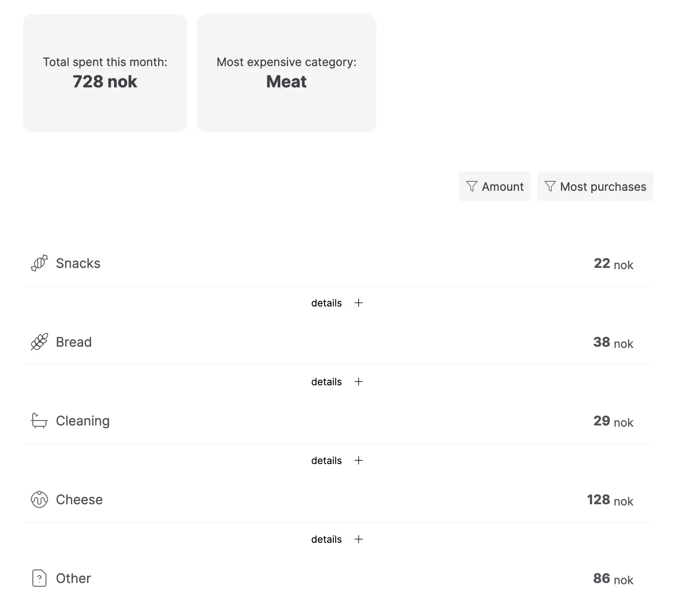700x599 pixels.
Task: Expand details under the Cleaning row
Action: [x=337, y=460]
